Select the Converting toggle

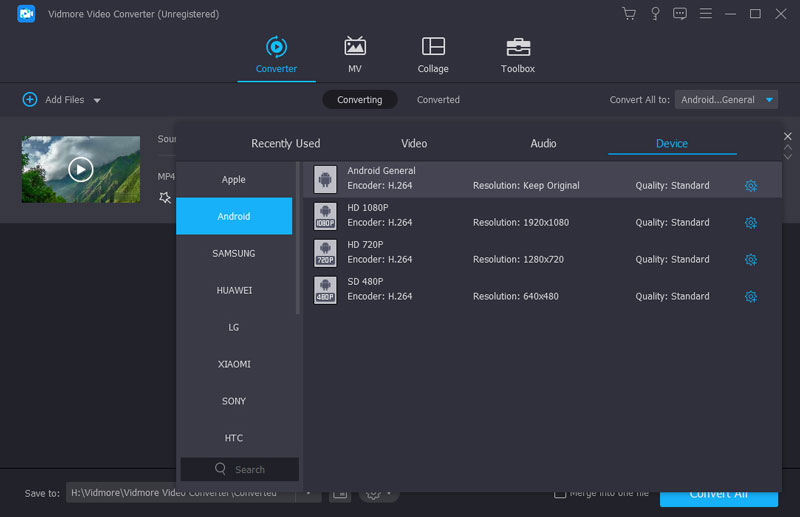point(359,100)
